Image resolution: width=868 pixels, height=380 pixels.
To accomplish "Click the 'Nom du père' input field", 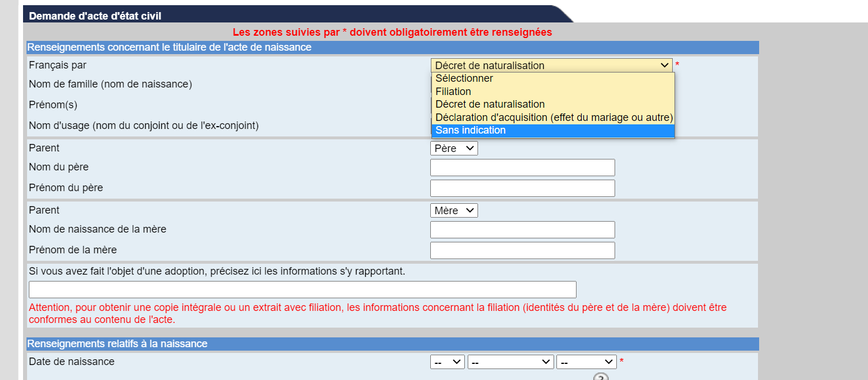I will 522,168.
